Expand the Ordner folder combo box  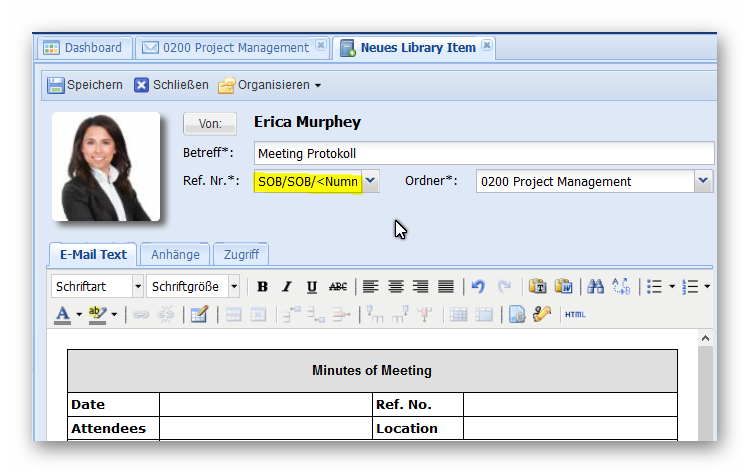coord(703,181)
